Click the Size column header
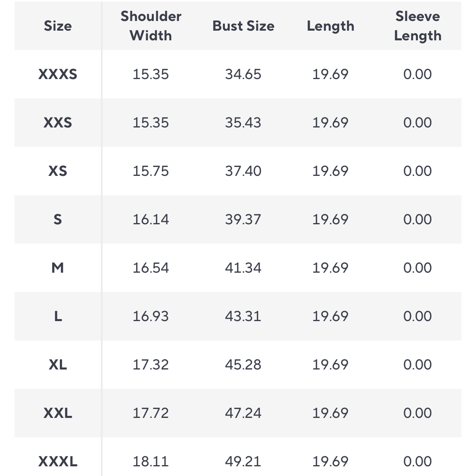The image size is (476, 476). click(x=58, y=26)
